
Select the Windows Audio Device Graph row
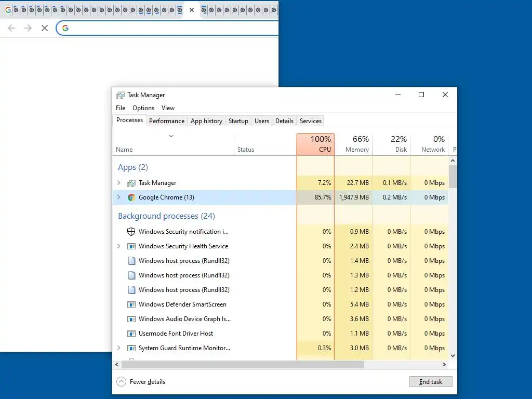click(280, 320)
